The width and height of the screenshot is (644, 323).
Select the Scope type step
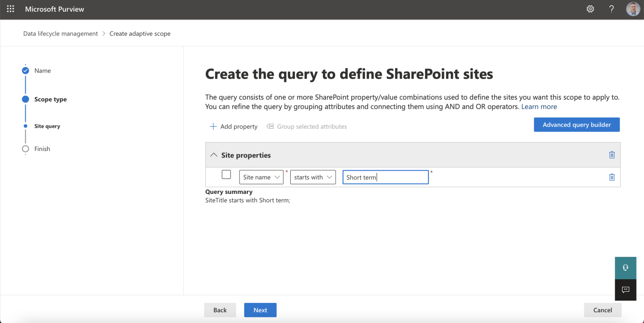pos(50,99)
